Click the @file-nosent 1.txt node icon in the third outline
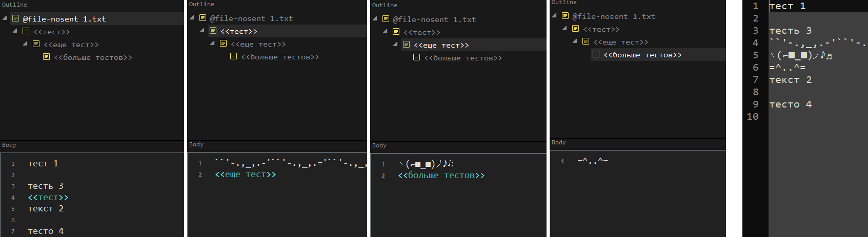868x237 pixels. pos(386,19)
